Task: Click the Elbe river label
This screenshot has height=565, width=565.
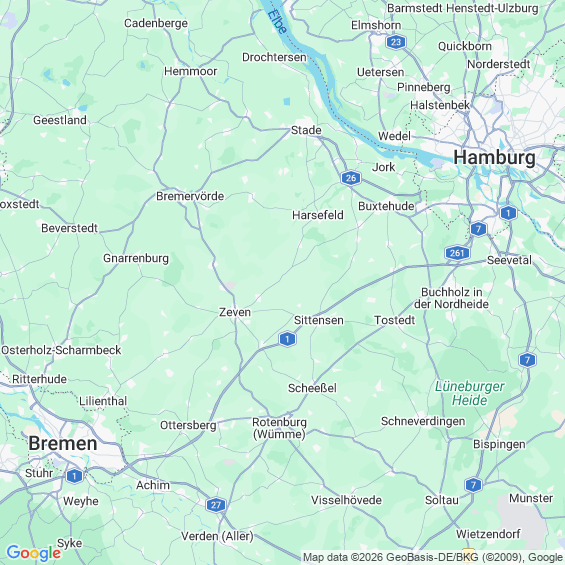Action: tap(277, 22)
